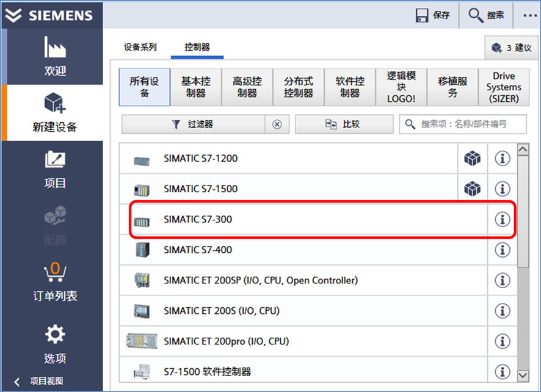This screenshot has width=541, height=392.
Task: Open the 3 建议 suggestions button
Action: [512, 48]
